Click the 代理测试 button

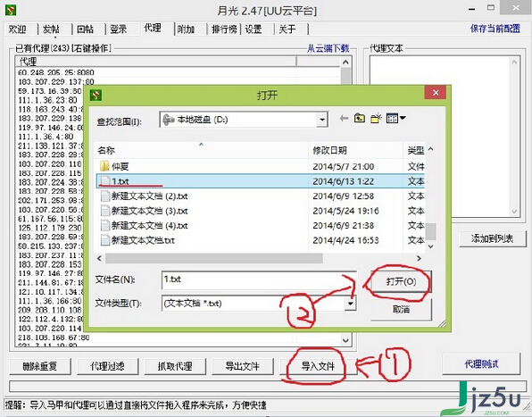coord(481,364)
